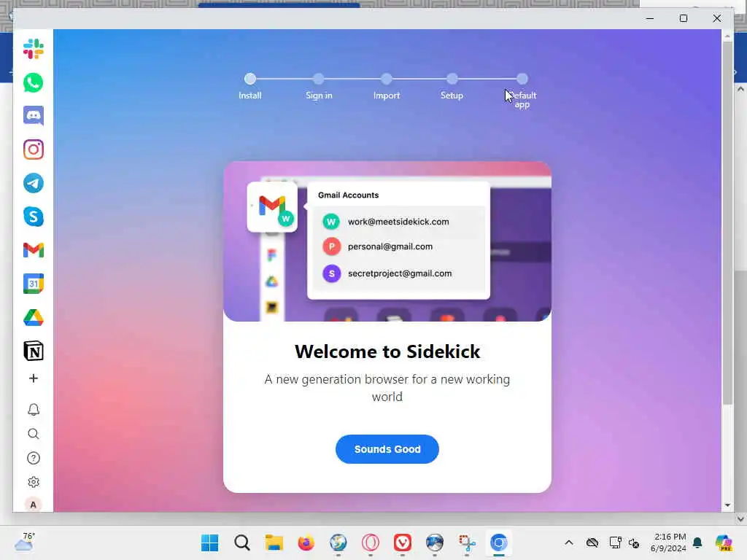
Task: Open the user profile avatar A
Action: click(x=34, y=505)
